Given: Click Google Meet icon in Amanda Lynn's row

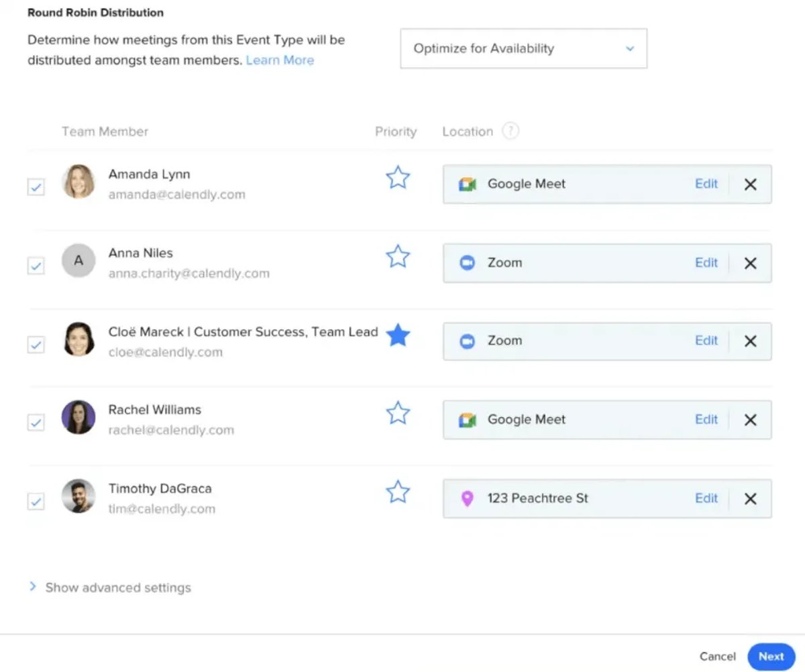Looking at the screenshot, I should click(467, 184).
